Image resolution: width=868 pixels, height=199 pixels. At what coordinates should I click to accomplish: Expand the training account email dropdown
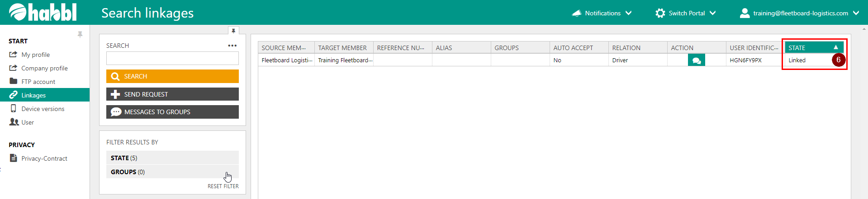(x=856, y=13)
